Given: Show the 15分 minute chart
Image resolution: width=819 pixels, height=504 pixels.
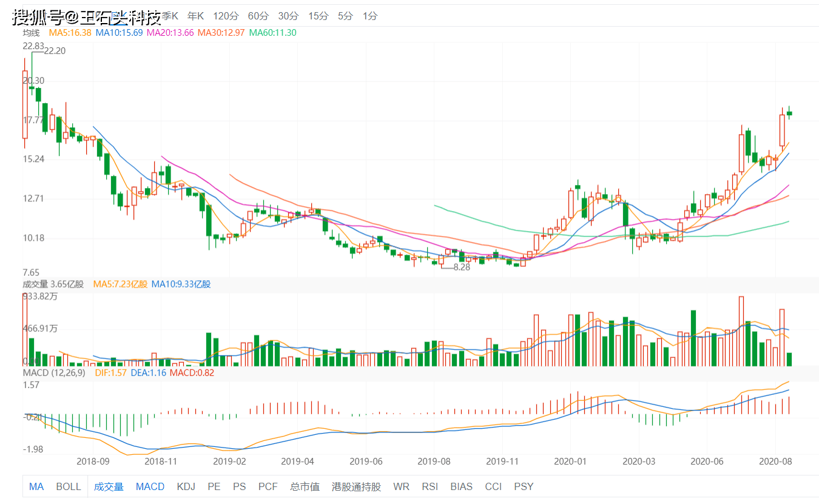Looking at the screenshot, I should pos(318,16).
